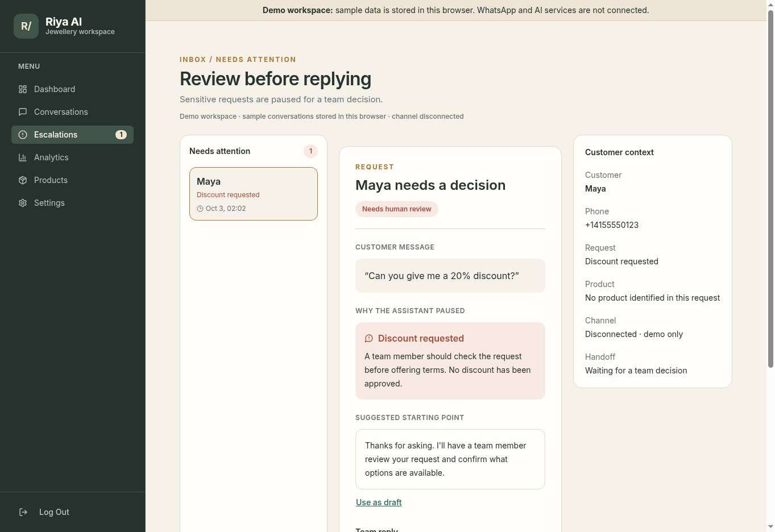The width and height of the screenshot is (775, 532).
Task: Click the 'INBOX / NEEDS ATTENTION' breadcrumb
Action: coord(238,60)
